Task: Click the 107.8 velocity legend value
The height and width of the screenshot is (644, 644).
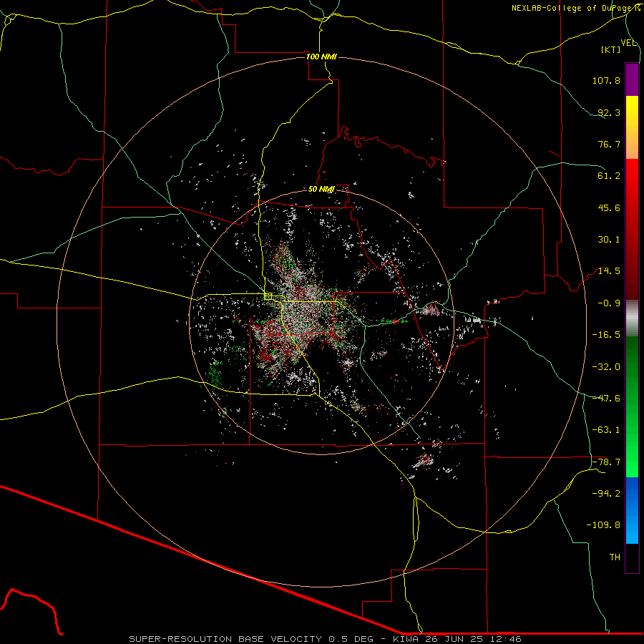Action: click(x=606, y=80)
